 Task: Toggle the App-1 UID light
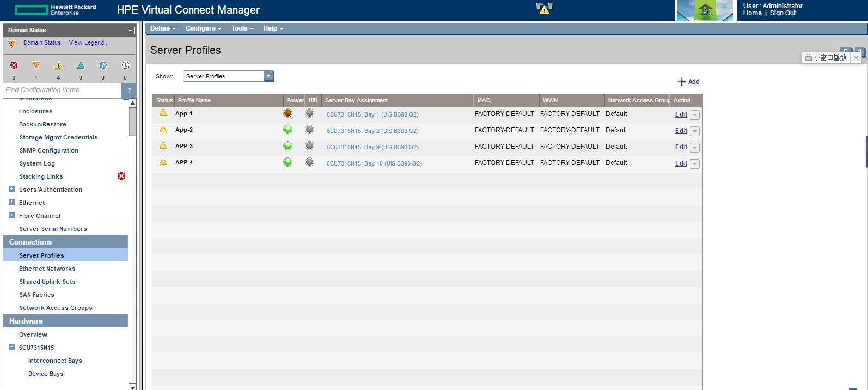(309, 113)
